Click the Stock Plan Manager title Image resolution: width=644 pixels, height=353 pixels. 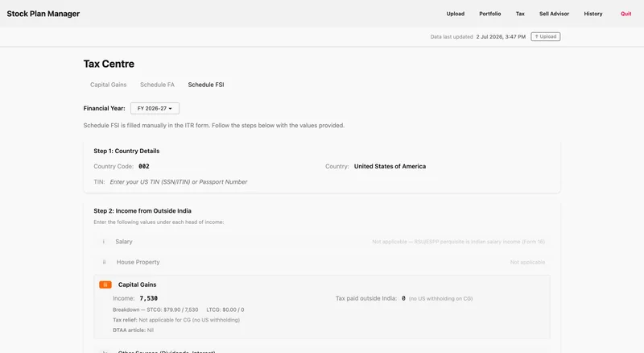[43, 14]
